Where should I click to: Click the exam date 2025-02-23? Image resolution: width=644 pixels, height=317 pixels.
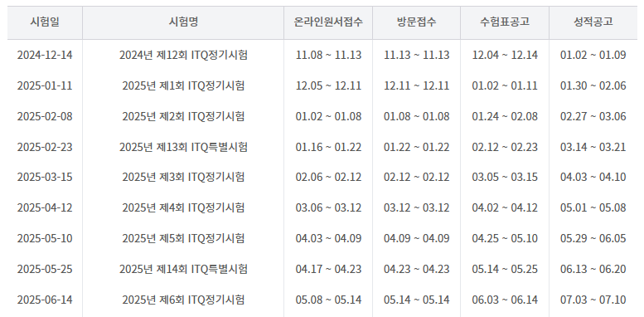[45, 147]
